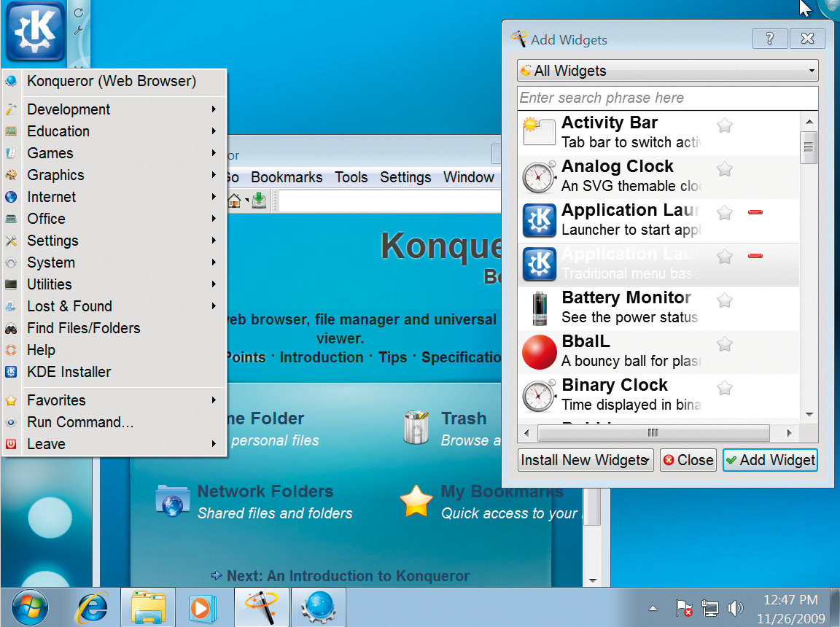Click the Home icon in Konqueror's toolbar

click(234, 200)
